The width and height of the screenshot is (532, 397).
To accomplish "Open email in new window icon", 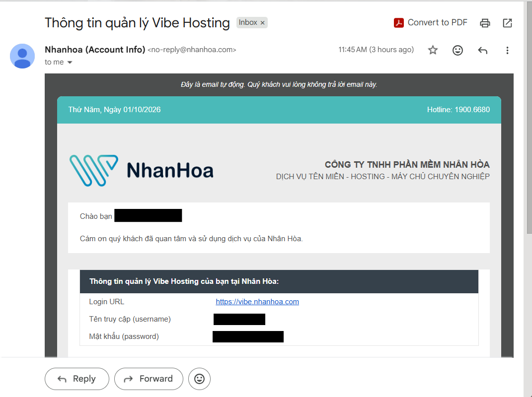I will 507,23.
